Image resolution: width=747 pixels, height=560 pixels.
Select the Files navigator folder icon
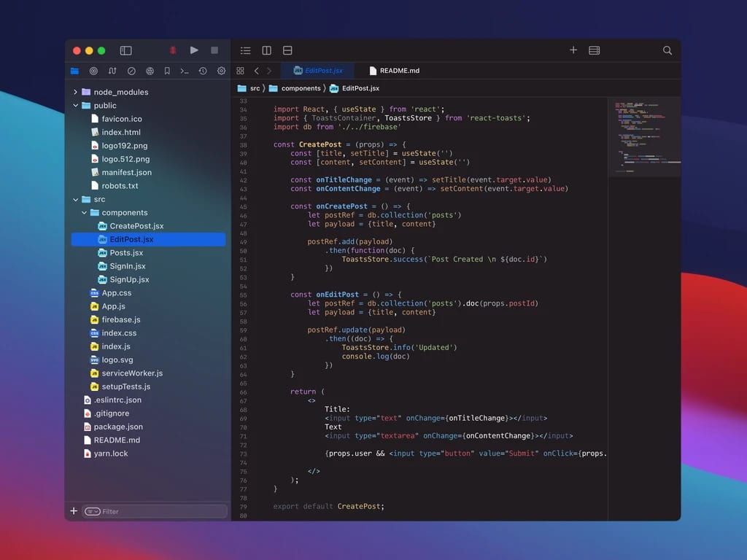pos(75,71)
